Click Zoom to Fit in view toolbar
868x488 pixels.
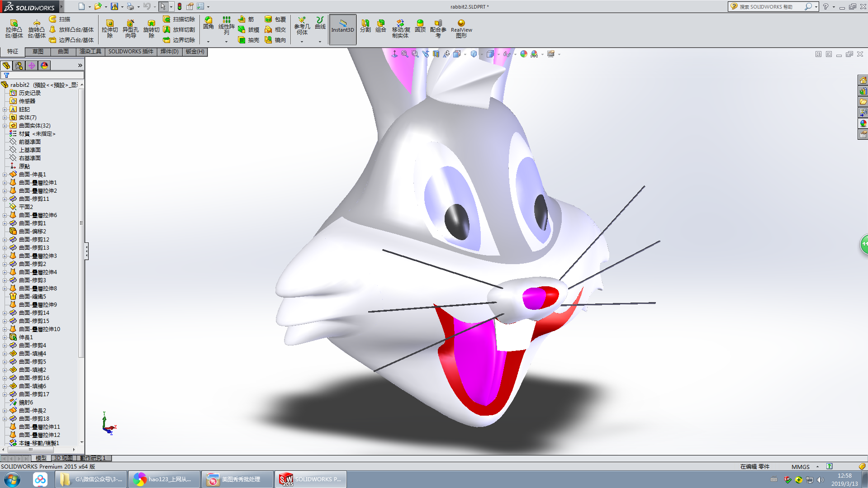point(405,54)
